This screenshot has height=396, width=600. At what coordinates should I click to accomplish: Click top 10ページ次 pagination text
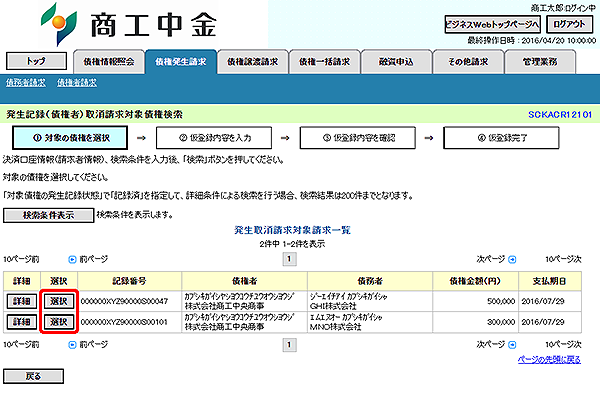point(563,259)
